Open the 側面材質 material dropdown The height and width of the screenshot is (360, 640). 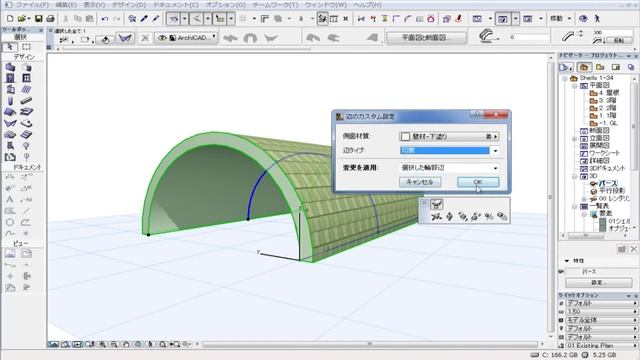[x=449, y=137]
